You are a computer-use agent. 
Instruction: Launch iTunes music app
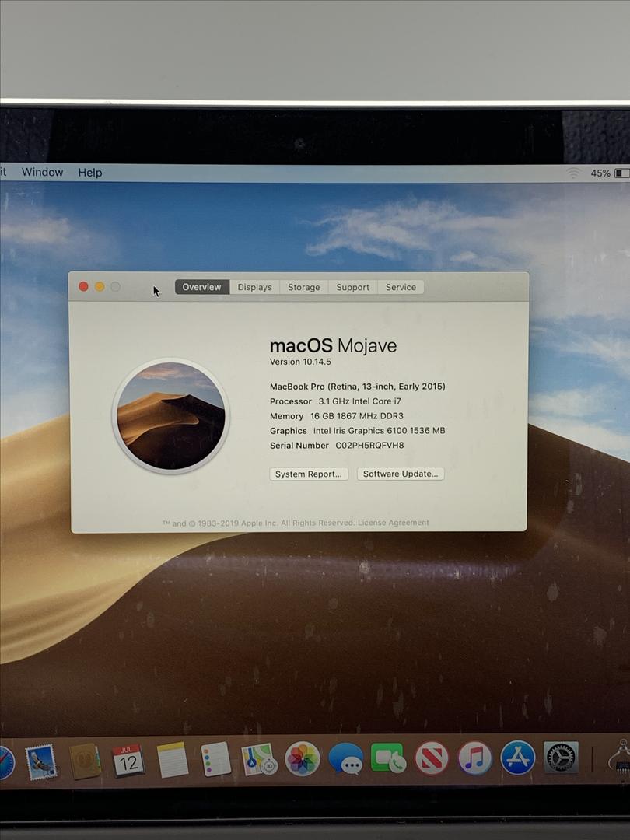[474, 758]
